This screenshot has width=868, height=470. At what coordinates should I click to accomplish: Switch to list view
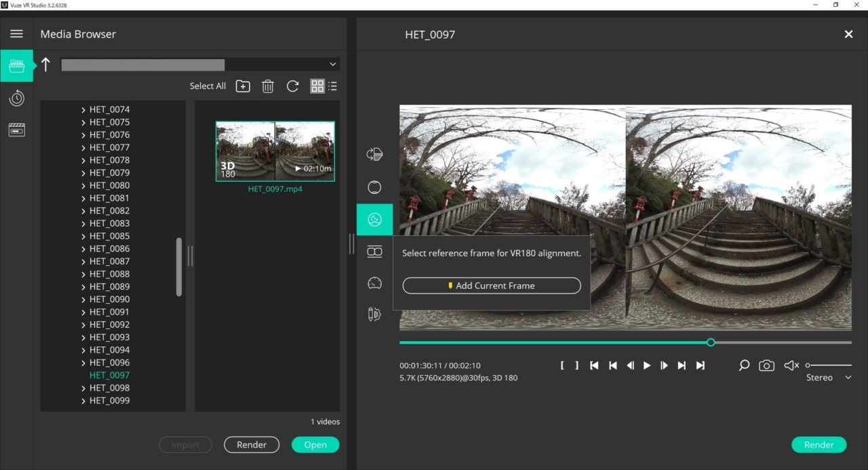332,86
